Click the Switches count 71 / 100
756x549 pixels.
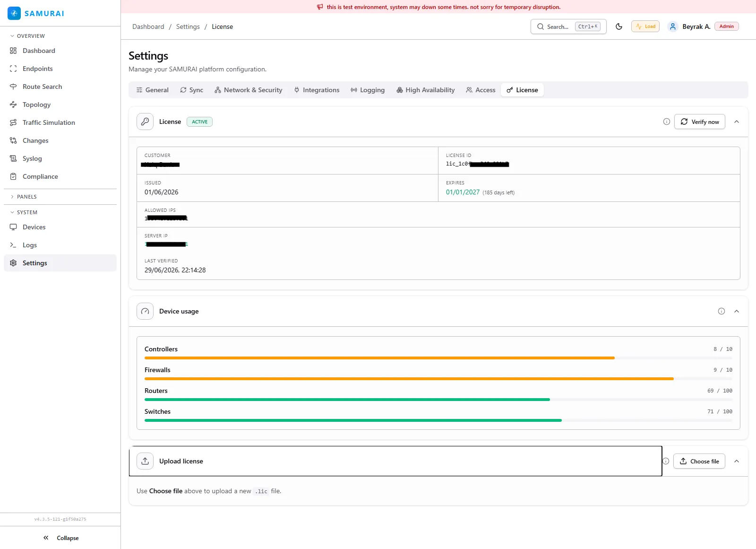tap(720, 411)
